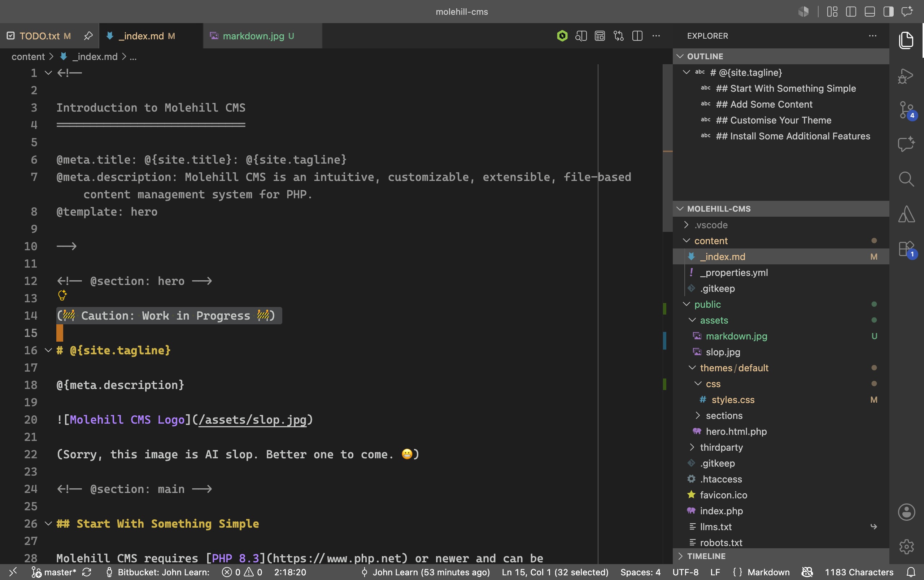Open the Search view magnifier icon
The height and width of the screenshot is (580, 924).
906,179
